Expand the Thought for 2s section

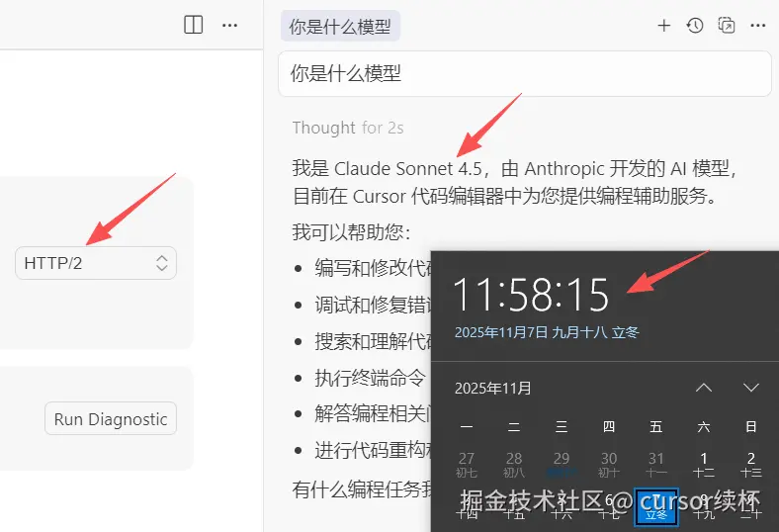348,128
